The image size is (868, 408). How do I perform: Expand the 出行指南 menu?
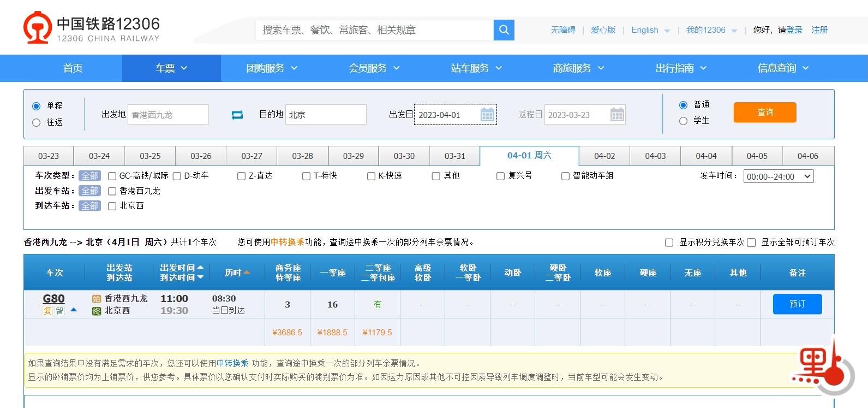pyautogui.click(x=681, y=68)
